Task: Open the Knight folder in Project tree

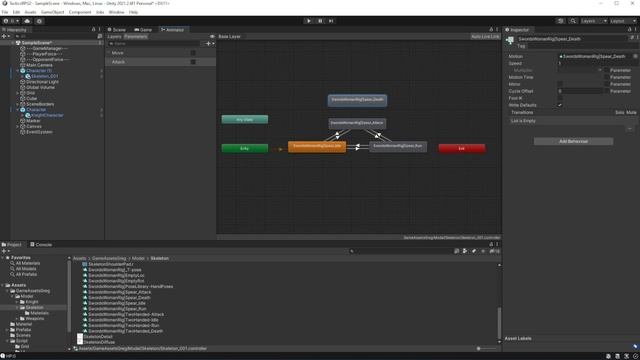Action: 32,302
